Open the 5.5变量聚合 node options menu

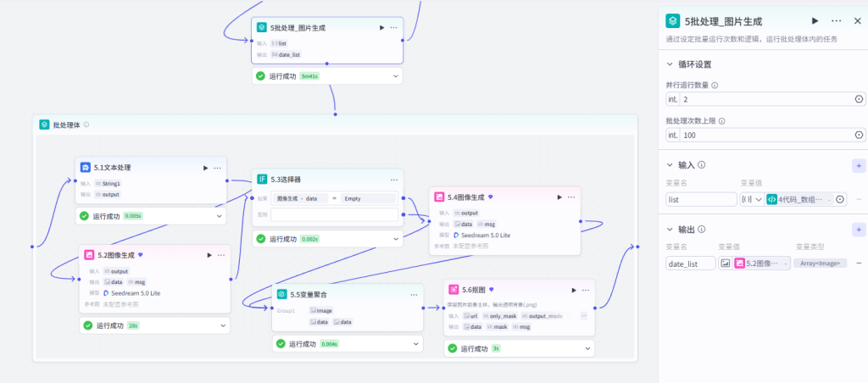click(x=414, y=295)
